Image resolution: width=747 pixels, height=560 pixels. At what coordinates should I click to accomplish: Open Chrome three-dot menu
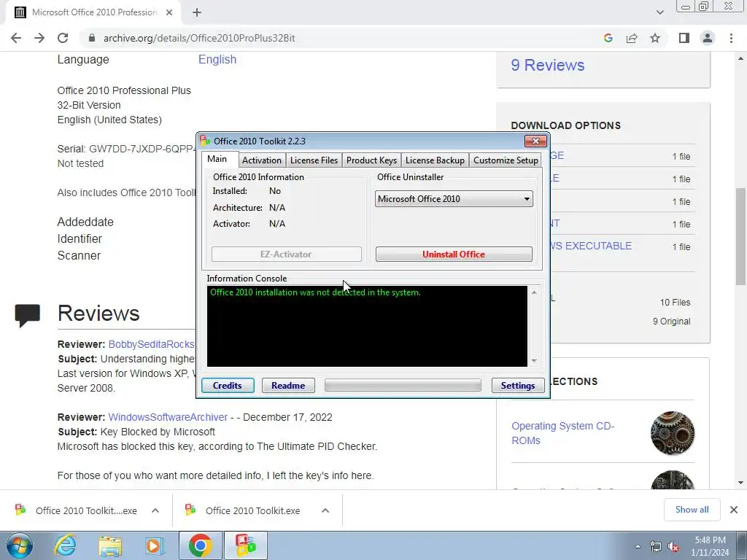coord(731,38)
